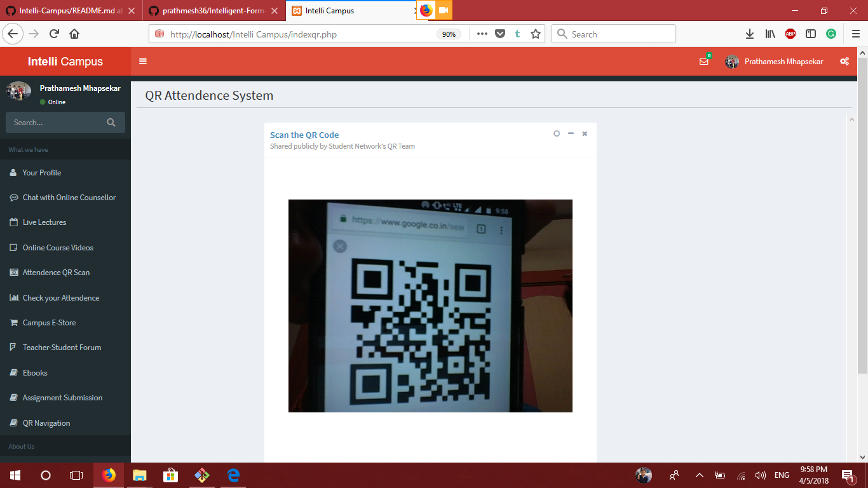Click the camera sharing indicator icon
868x488 pixels.
click(443, 10)
